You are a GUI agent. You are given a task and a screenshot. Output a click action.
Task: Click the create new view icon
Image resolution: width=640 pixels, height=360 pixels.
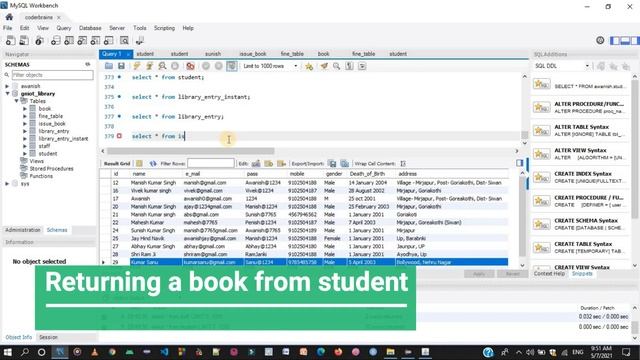[x=82, y=40]
